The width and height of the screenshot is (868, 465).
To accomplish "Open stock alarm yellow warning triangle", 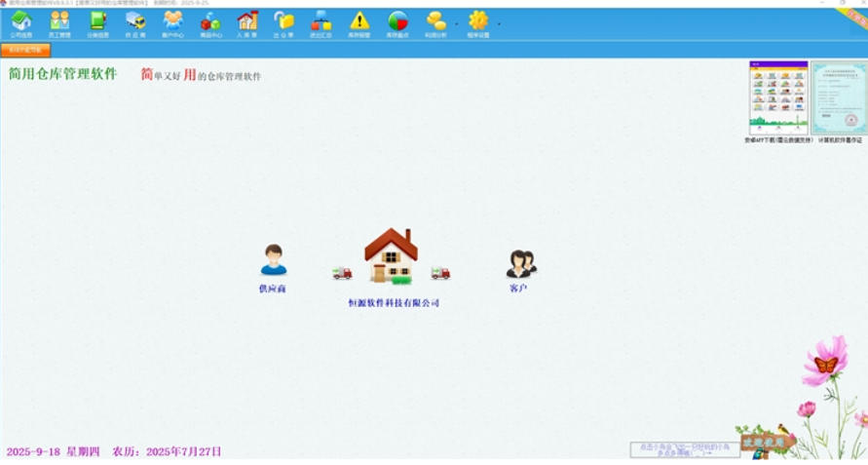I will coord(359,23).
